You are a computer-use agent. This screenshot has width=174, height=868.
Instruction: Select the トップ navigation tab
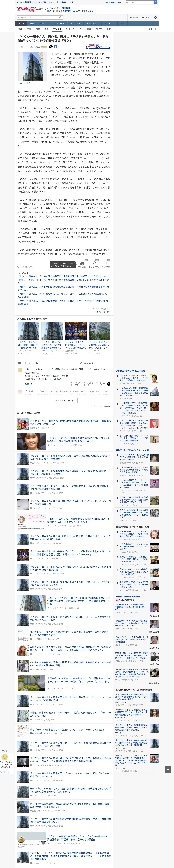[21, 24]
